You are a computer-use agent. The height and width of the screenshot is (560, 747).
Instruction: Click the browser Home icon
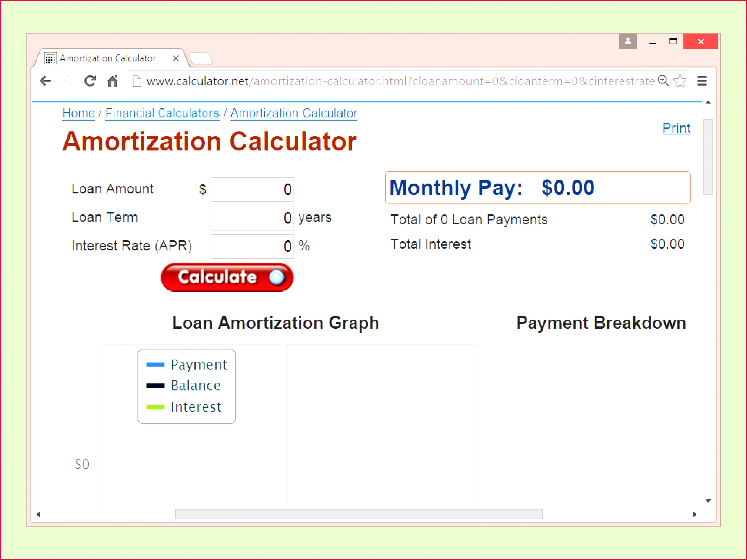(x=113, y=81)
